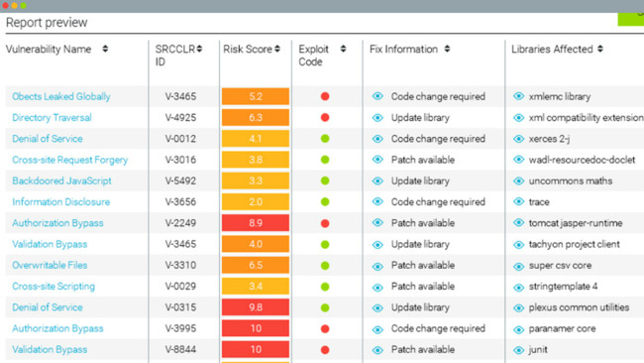Open Obects Leaked Globally vulnerability link

(61, 96)
